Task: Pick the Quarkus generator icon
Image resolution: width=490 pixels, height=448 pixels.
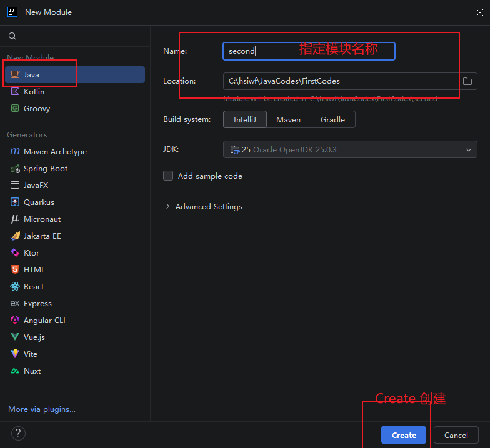Action: point(15,202)
